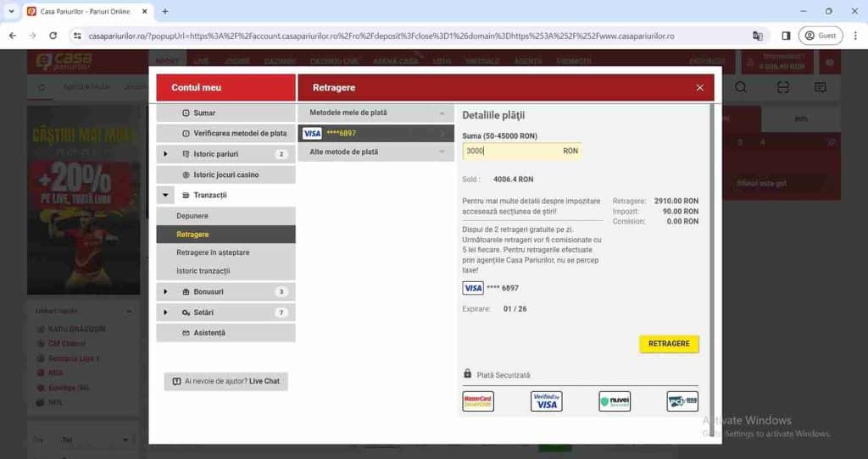The height and width of the screenshot is (459, 868).
Task: Click Istoric jocuri casino icon
Action: pos(186,174)
